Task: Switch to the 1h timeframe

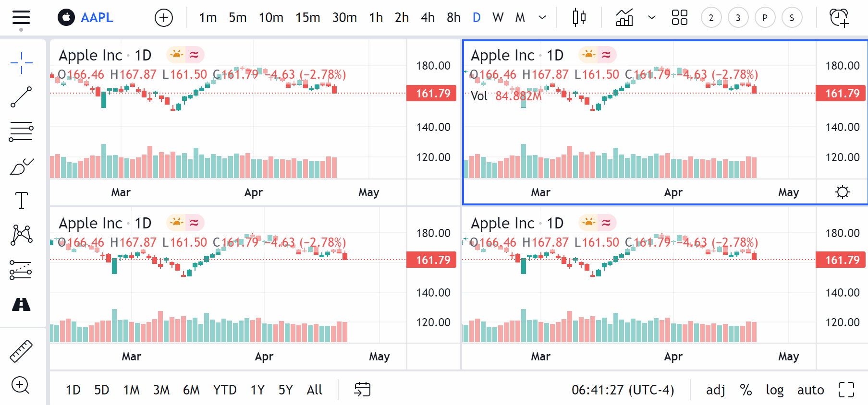Action: 376,18
